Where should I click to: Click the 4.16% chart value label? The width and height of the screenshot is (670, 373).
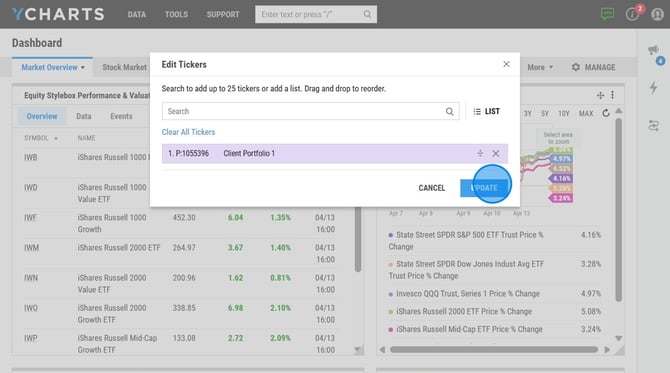tap(561, 178)
